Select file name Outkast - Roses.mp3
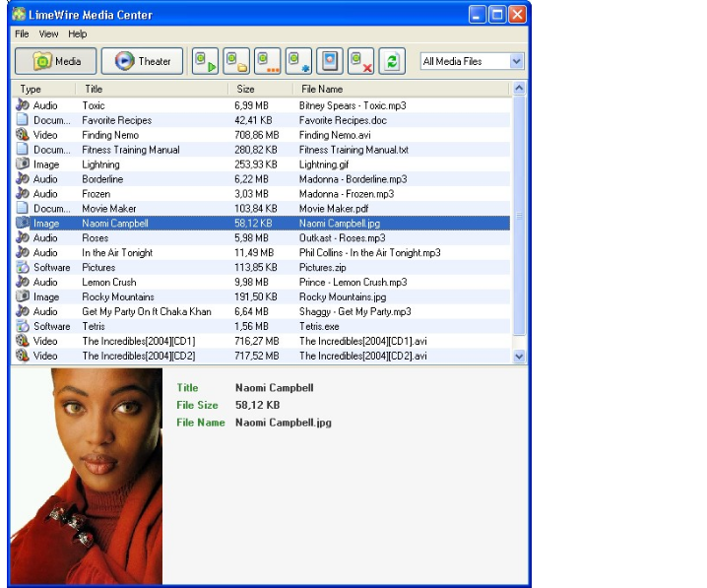Viewport: 707px width, 588px height. click(x=343, y=238)
